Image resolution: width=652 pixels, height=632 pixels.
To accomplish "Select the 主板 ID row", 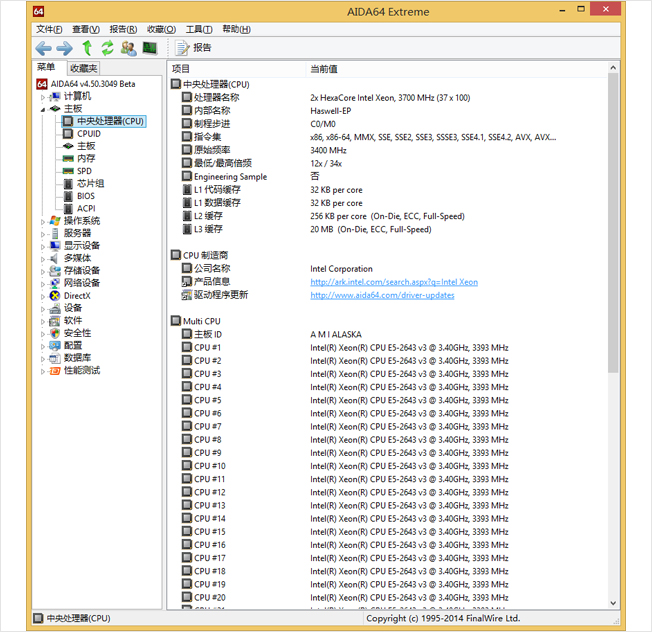I will tap(389, 334).
